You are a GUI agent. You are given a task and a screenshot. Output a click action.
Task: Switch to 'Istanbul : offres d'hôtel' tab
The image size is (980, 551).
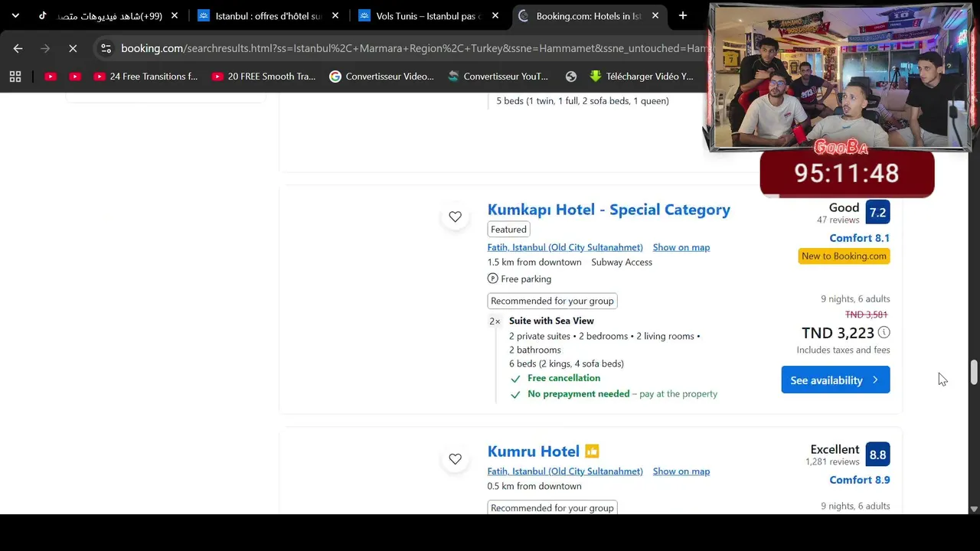pyautogui.click(x=267, y=15)
